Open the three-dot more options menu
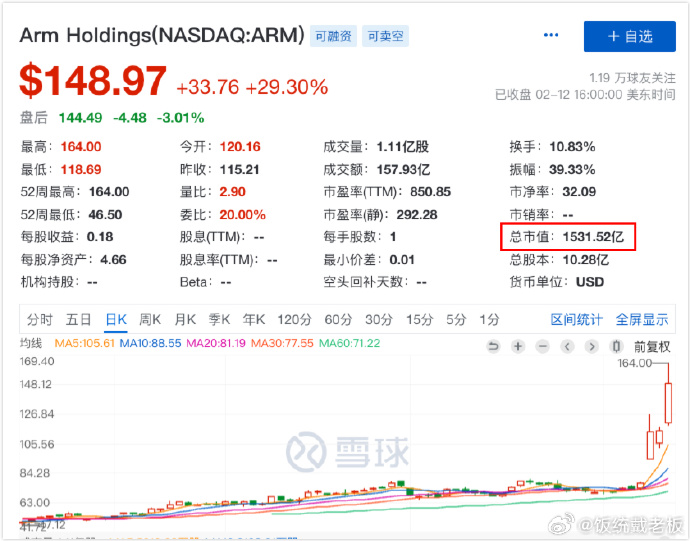This screenshot has height=541, width=690. point(551,35)
